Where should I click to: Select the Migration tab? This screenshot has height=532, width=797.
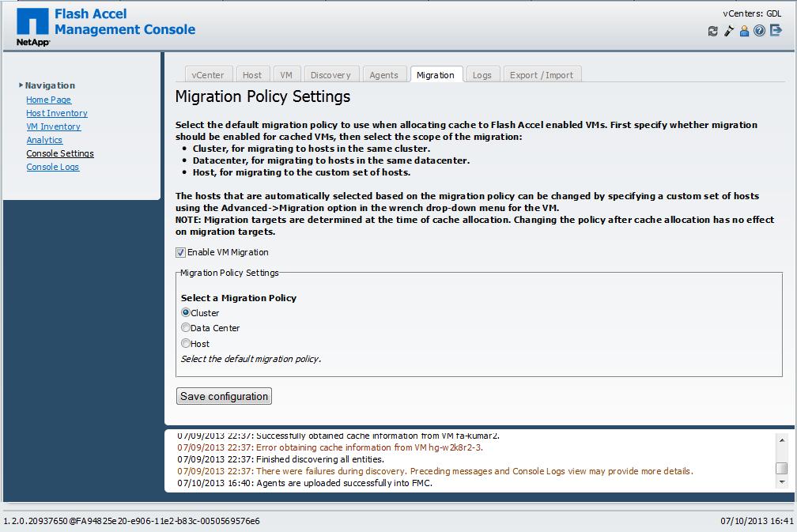coord(436,74)
